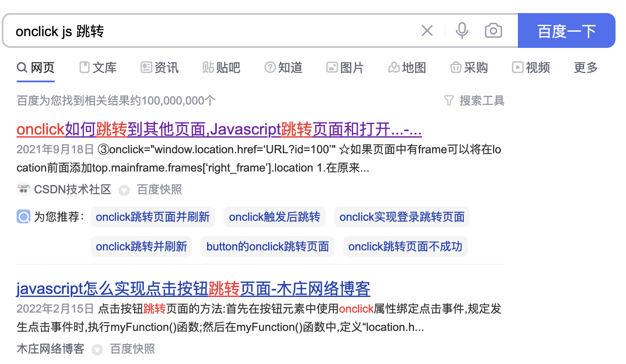Click the 木庄网络博客 source link
The height and width of the screenshot is (364, 626).
pyautogui.click(x=51, y=349)
